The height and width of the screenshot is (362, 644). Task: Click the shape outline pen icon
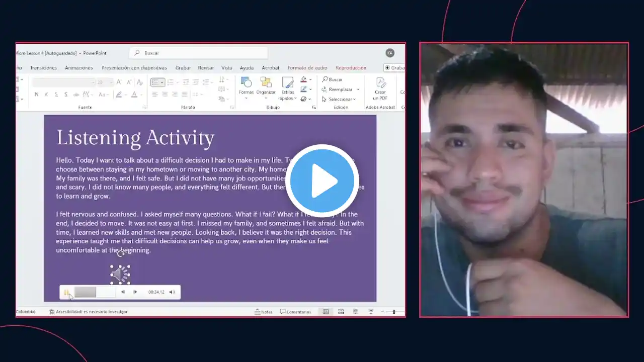click(x=303, y=89)
